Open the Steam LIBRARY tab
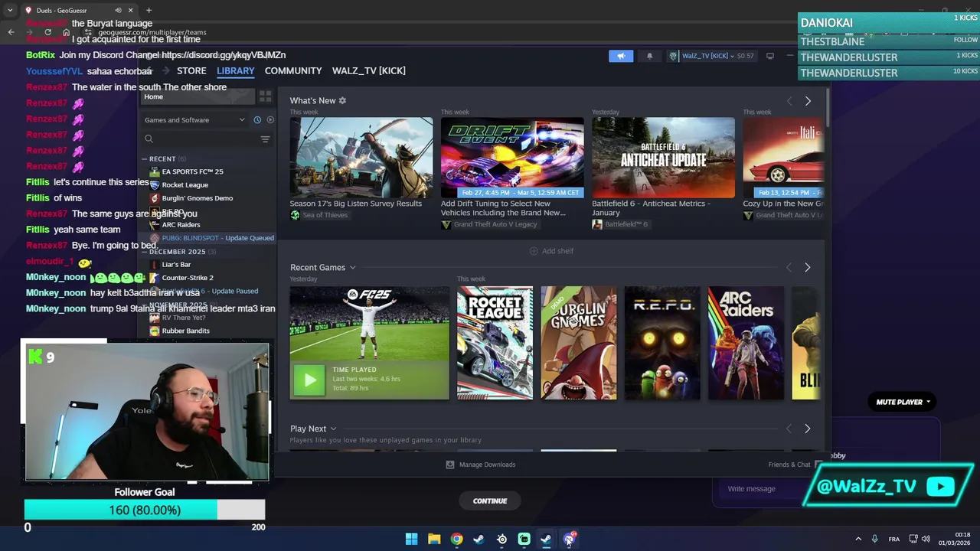 point(235,70)
